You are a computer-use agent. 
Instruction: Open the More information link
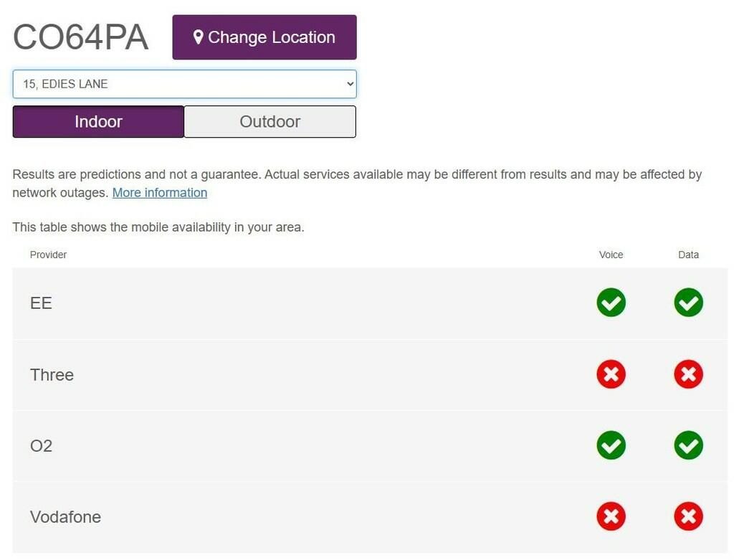160,193
